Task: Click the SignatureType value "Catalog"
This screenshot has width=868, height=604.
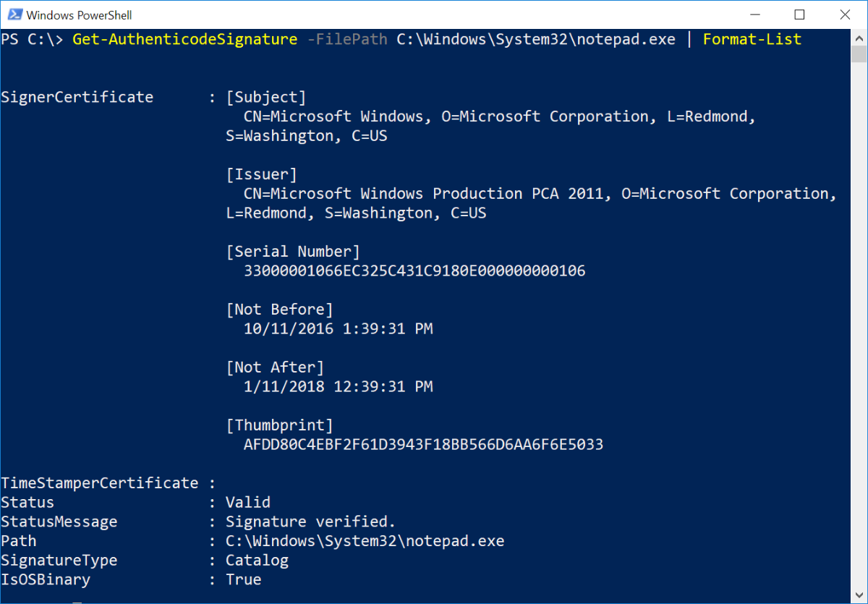Action: [257, 561]
